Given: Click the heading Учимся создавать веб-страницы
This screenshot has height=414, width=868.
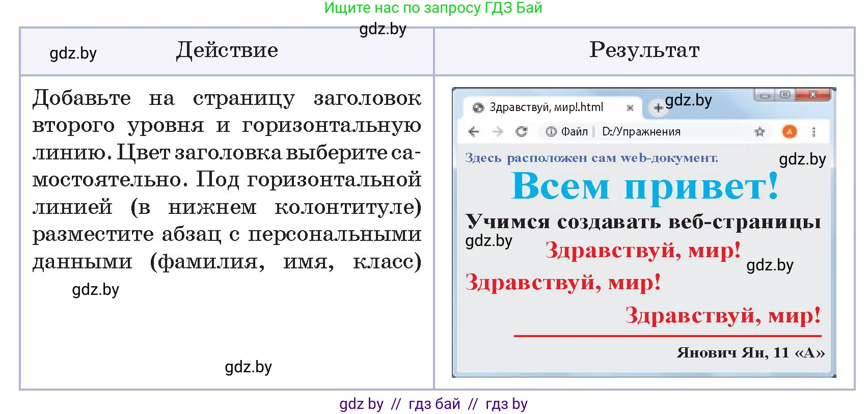Looking at the screenshot, I should pyautogui.click(x=643, y=221).
